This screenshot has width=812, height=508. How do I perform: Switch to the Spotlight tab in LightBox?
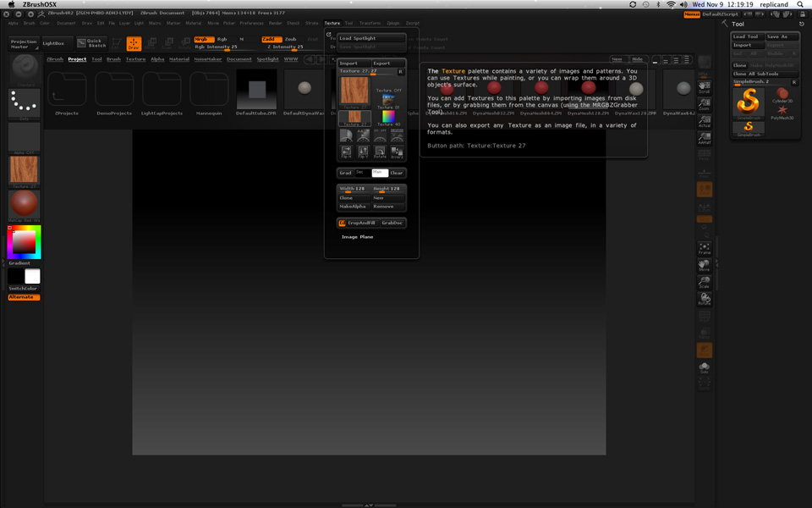tap(268, 59)
